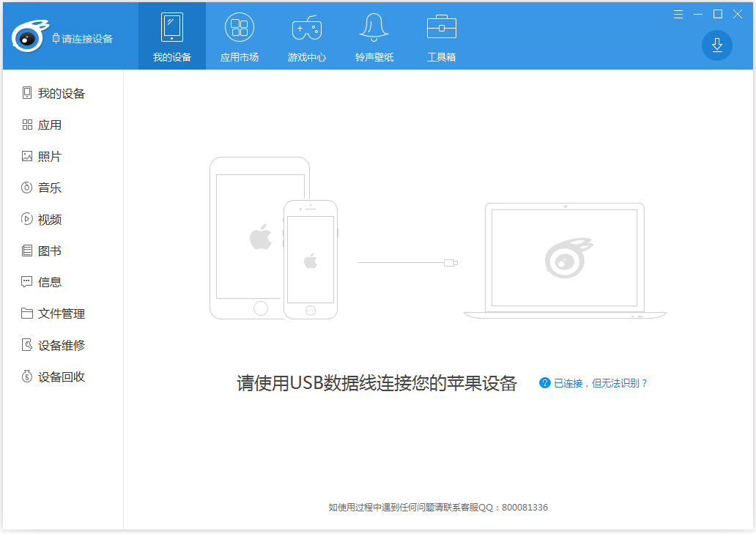This screenshot has height=534, width=756.
Task: Open the 应用市场 app market tab
Action: click(x=240, y=36)
